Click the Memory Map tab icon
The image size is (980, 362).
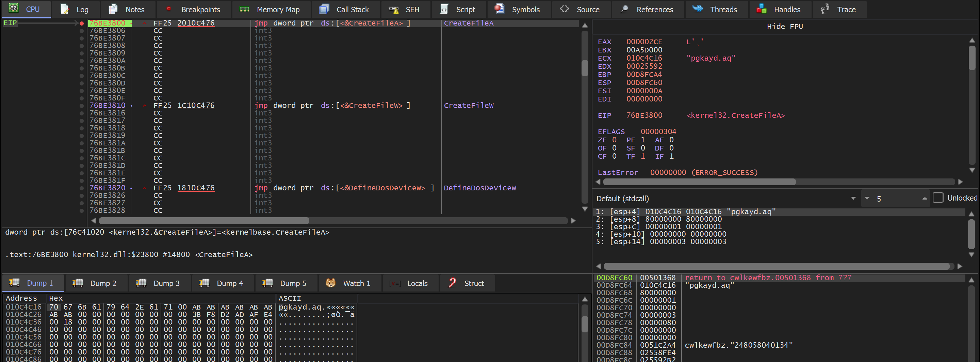(x=244, y=9)
